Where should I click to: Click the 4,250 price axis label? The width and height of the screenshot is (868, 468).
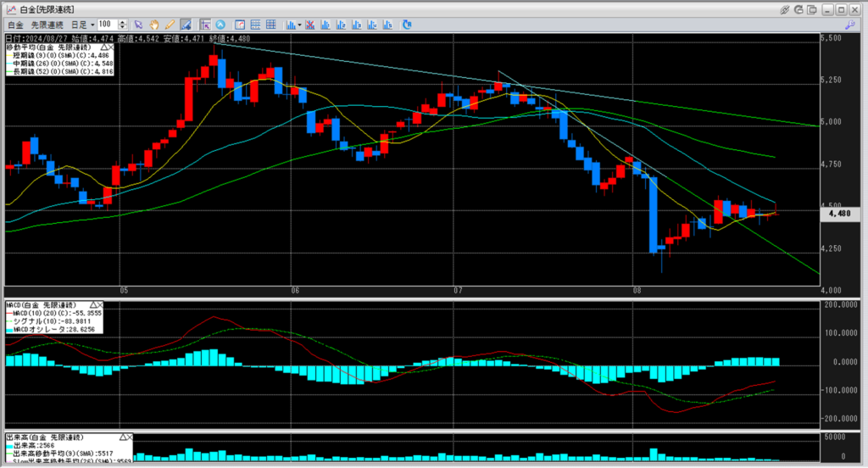pos(832,248)
